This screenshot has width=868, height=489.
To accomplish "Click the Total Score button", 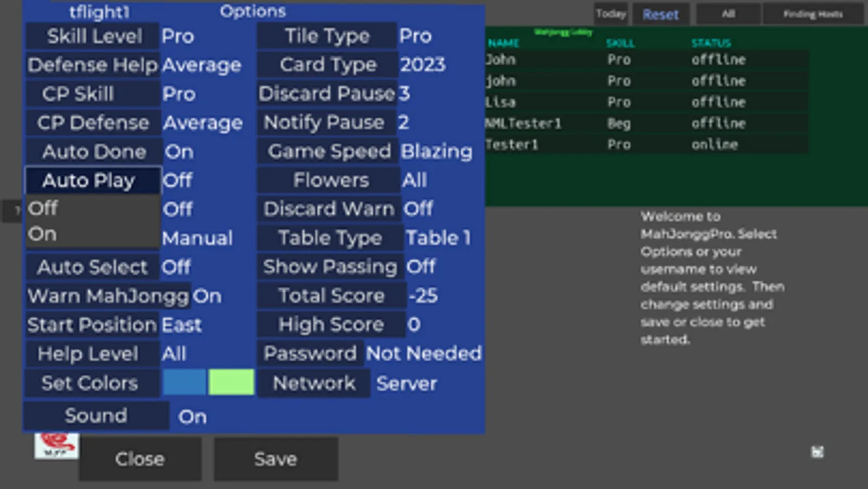I will pos(331,295).
